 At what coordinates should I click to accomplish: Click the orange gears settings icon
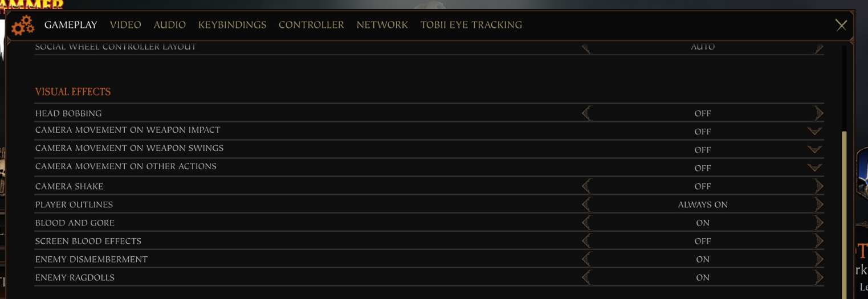tap(23, 26)
